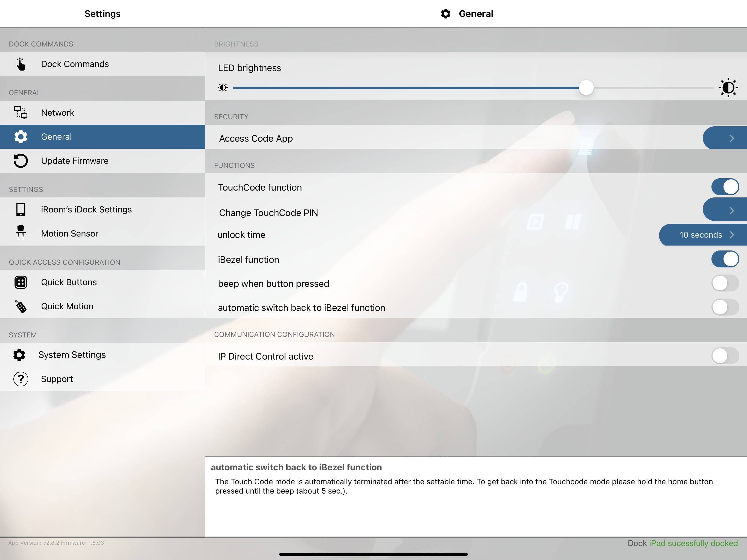
Task: Turn on IP Direct Control active
Action: [725, 356]
